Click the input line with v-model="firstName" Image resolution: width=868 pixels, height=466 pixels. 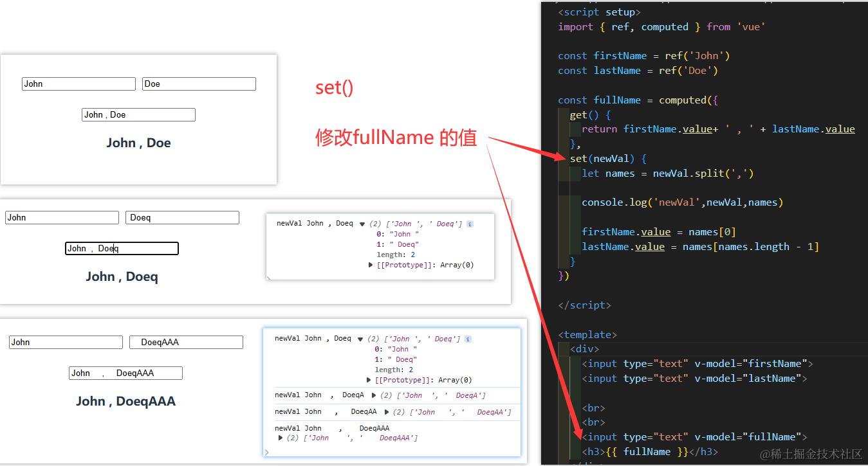tap(697, 363)
